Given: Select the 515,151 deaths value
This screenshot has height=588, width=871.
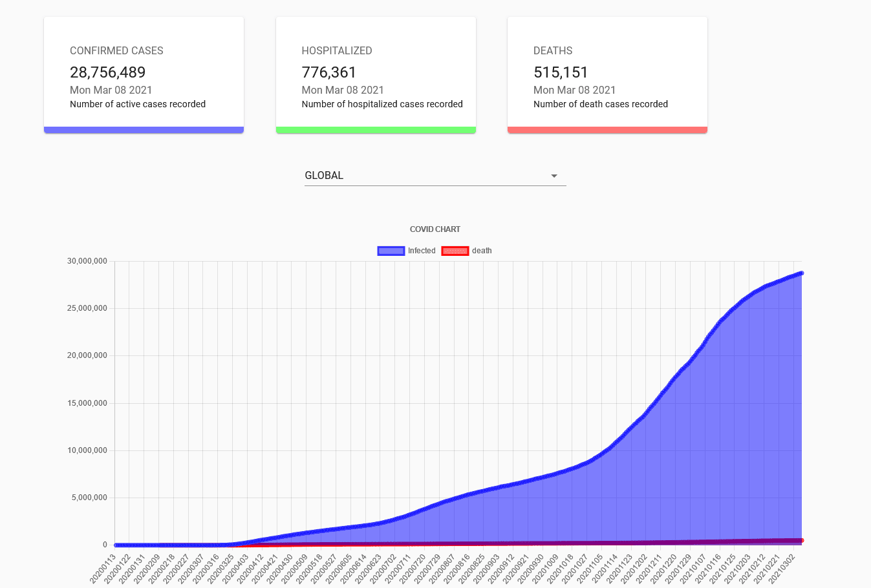Looking at the screenshot, I should (x=561, y=72).
